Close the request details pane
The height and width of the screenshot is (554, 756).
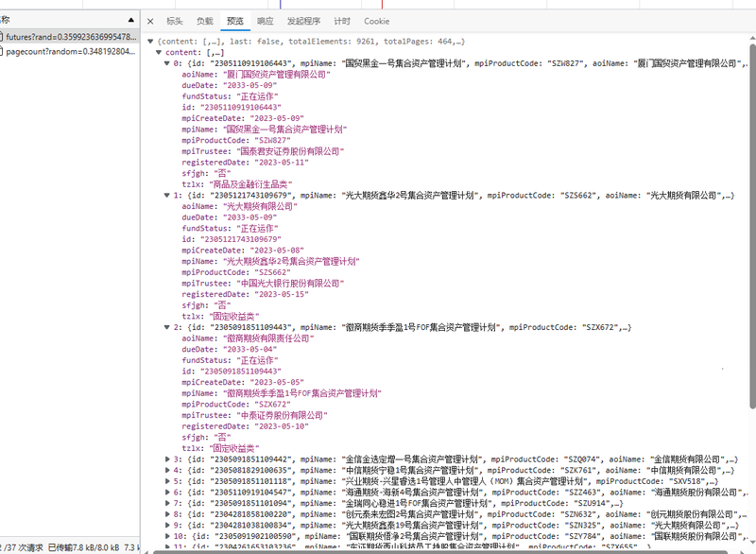[150, 21]
